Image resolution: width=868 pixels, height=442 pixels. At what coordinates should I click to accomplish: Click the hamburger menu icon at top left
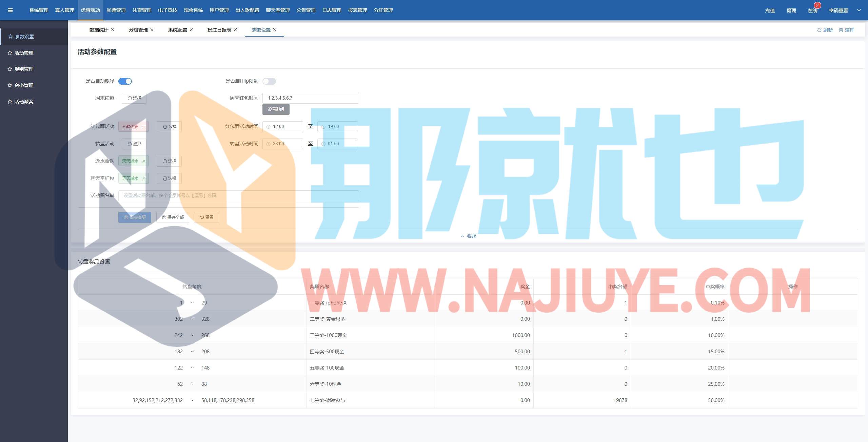pos(10,10)
